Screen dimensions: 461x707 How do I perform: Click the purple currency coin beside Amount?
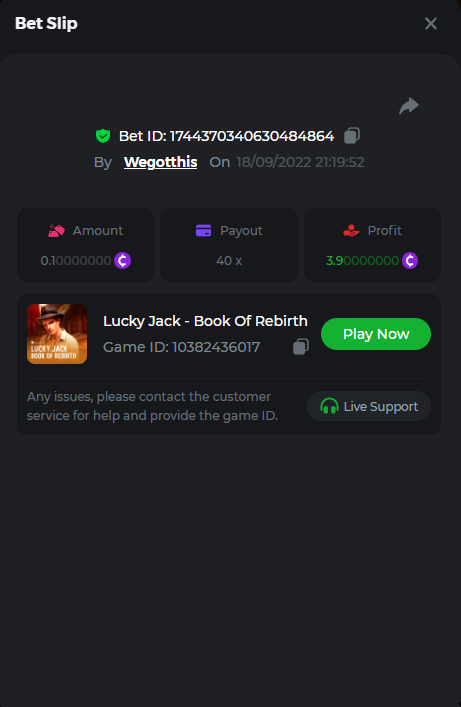pos(122,260)
